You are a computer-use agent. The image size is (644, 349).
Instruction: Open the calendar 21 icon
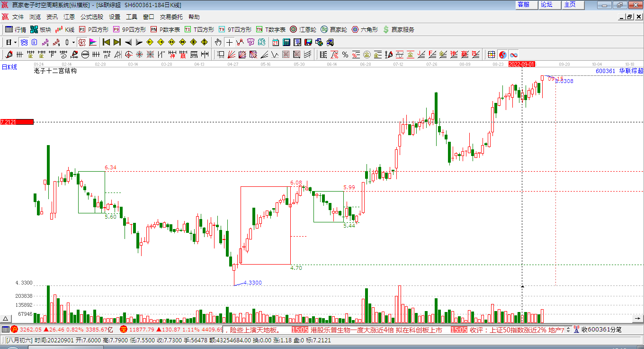pyautogui.click(x=275, y=42)
